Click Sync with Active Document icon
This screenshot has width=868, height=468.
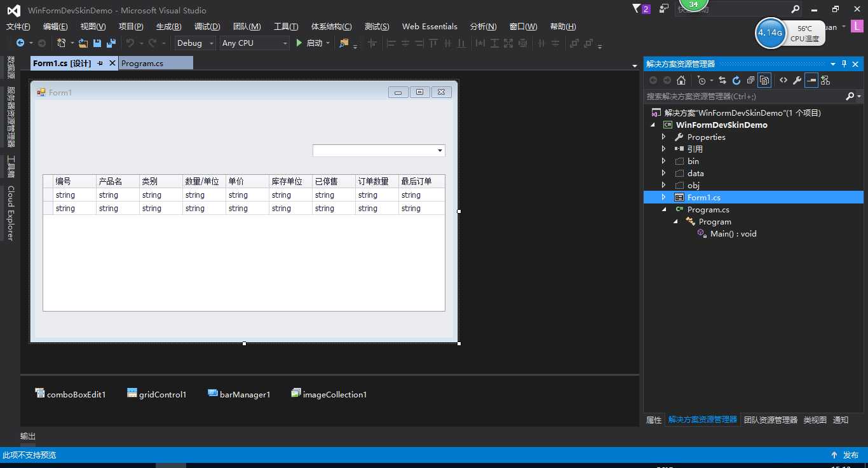(722, 80)
